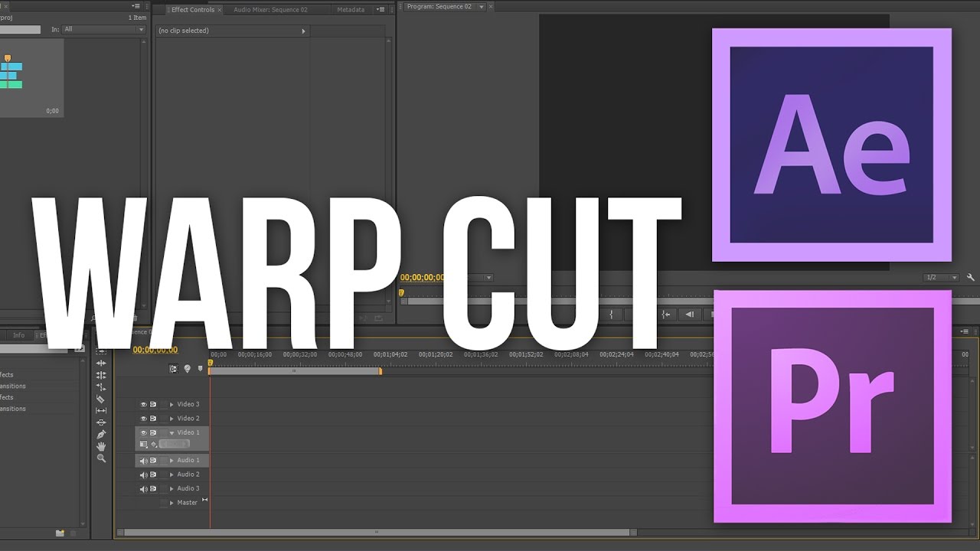Click the Project panel search field
Viewport: 980px width, 551px height.
[x=20, y=29]
